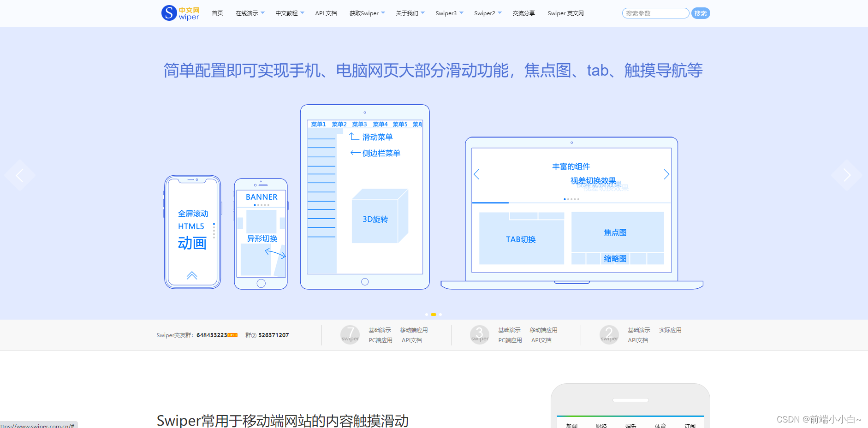Click the main banner headline text
The image size is (868, 428).
point(433,71)
